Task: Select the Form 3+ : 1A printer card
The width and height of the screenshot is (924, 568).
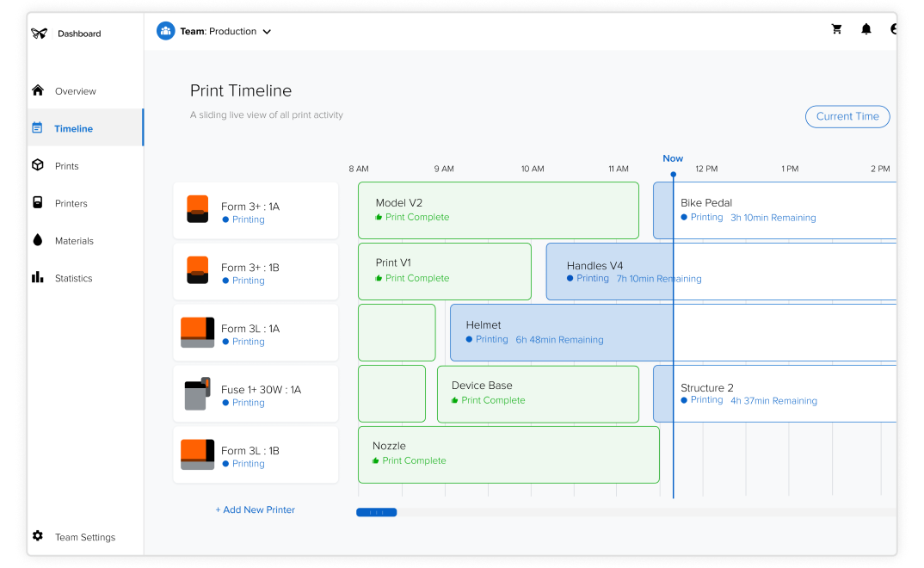Action: point(256,211)
